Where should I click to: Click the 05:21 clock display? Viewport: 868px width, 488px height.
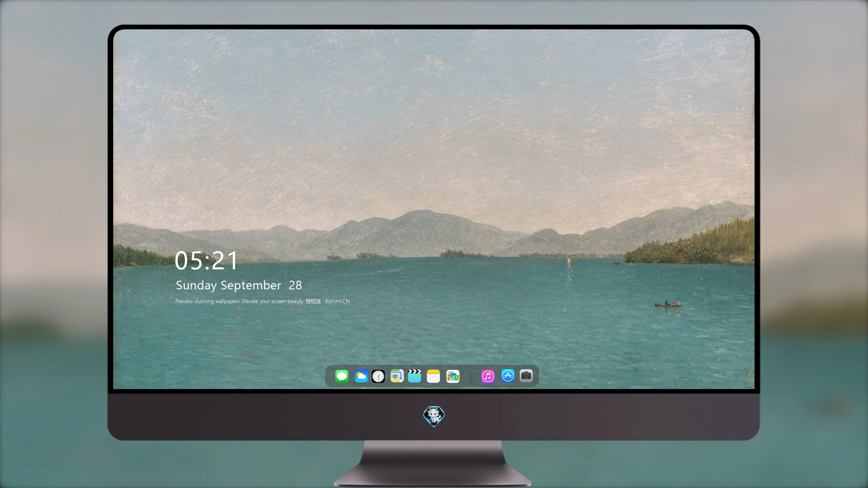[206, 260]
